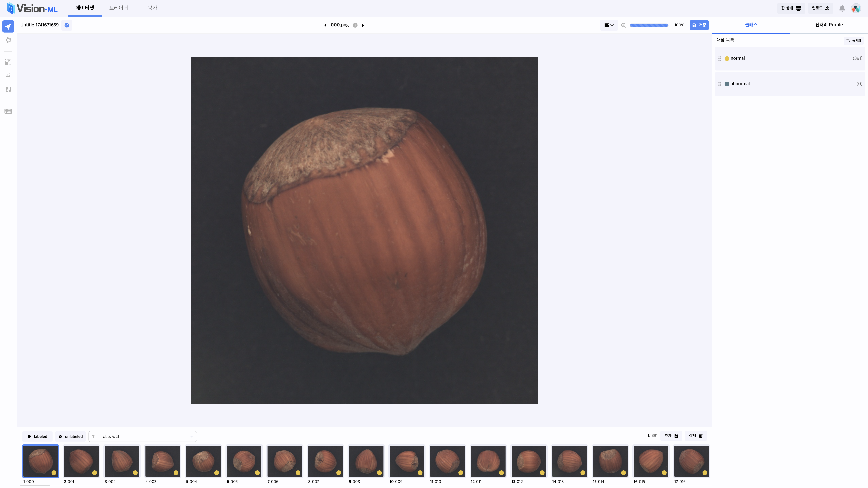The height and width of the screenshot is (488, 868).
Task: Click the Vision-ML logo
Action: click(32, 8)
